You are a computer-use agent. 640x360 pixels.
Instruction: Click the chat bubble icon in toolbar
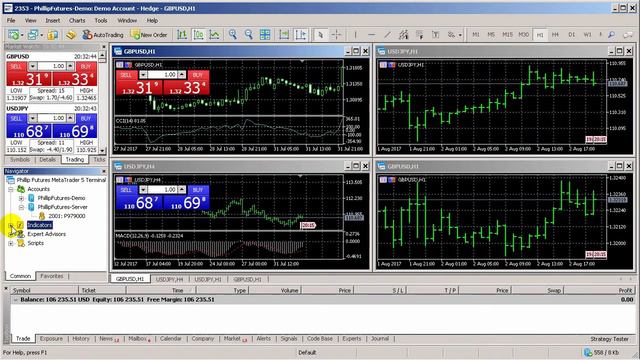coord(628,35)
